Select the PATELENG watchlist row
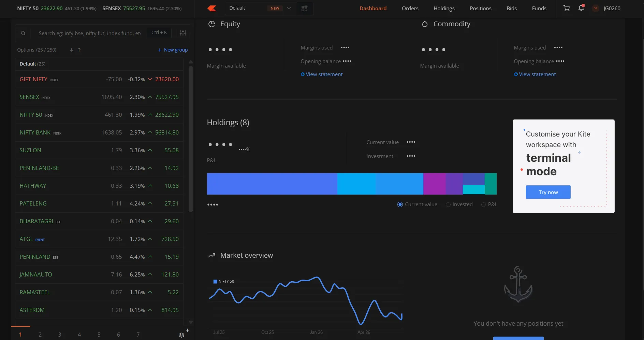The height and width of the screenshot is (340, 644). (99, 203)
